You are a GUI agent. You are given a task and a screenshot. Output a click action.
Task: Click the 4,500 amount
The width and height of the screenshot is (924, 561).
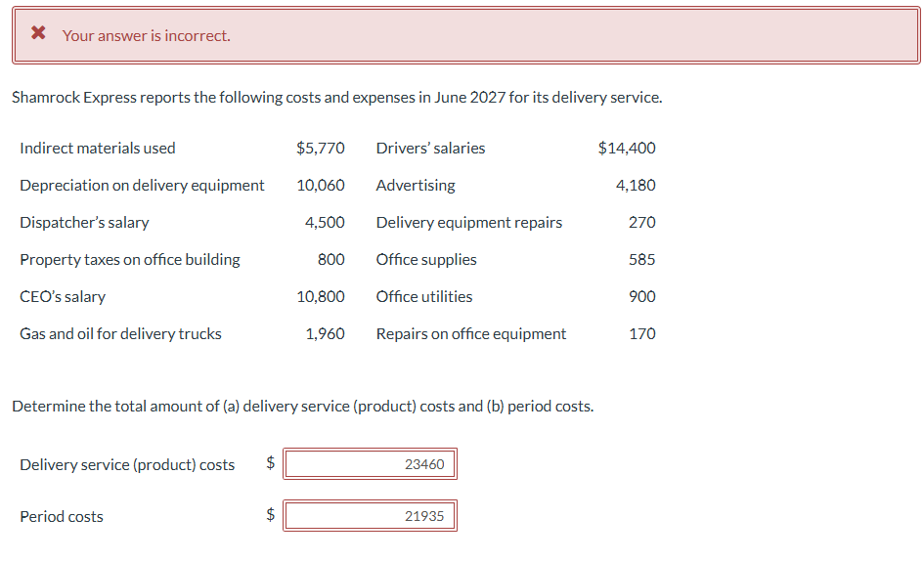click(x=325, y=222)
